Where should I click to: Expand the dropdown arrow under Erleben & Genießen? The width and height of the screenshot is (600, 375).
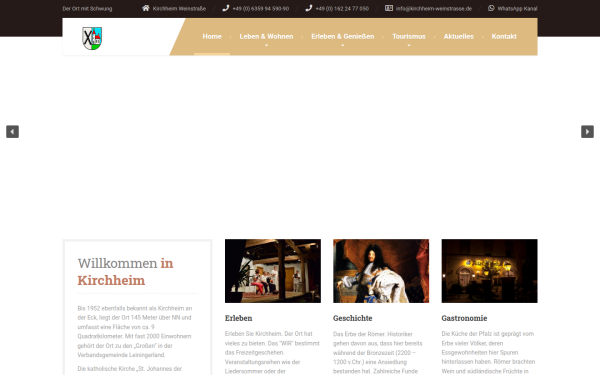coord(342,45)
